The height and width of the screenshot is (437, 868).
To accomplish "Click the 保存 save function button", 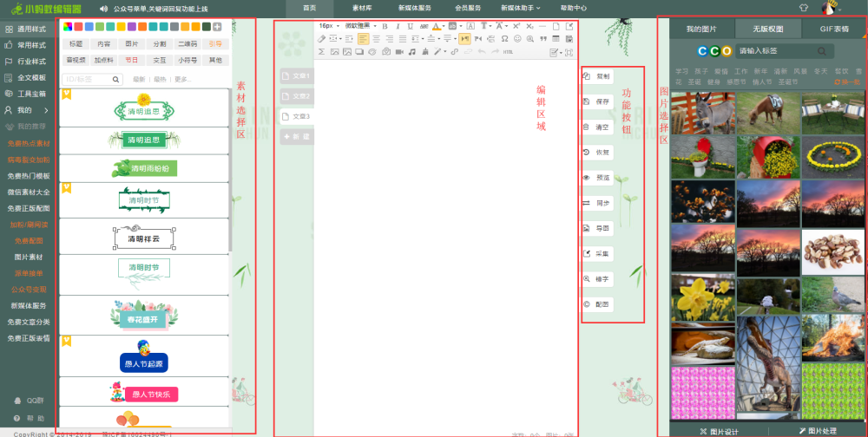I will (x=598, y=101).
